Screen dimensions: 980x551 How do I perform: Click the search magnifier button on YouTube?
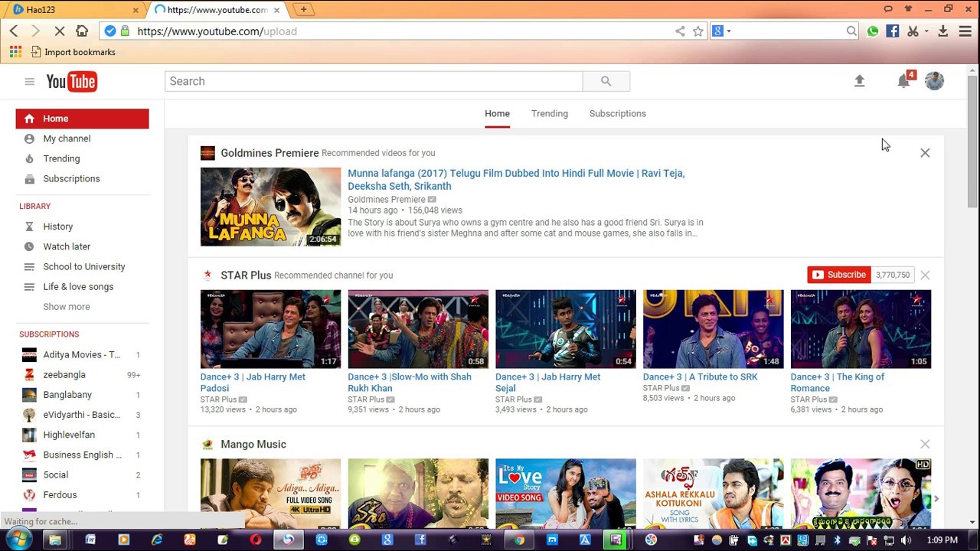(x=606, y=81)
